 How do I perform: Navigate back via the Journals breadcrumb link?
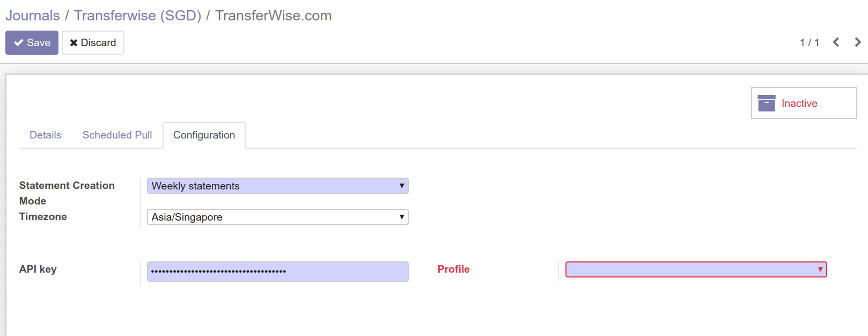point(32,16)
